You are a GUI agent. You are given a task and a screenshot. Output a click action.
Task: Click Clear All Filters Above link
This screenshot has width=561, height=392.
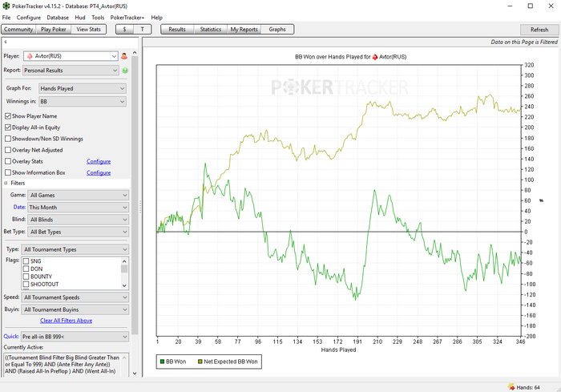tap(67, 321)
